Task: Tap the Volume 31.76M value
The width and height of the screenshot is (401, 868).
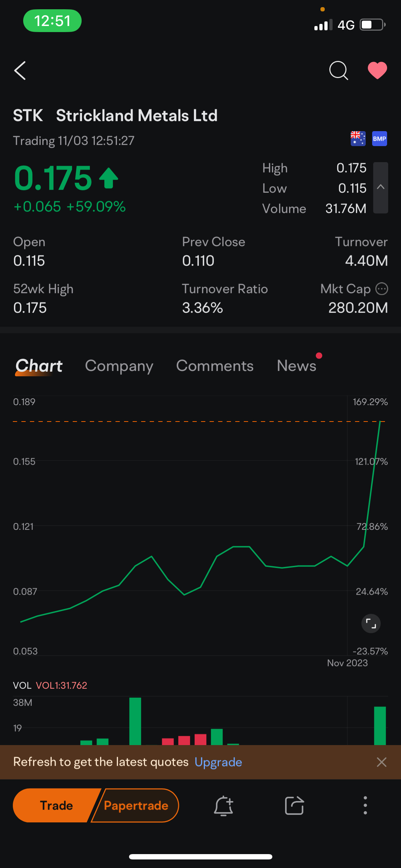Action: tap(346, 208)
